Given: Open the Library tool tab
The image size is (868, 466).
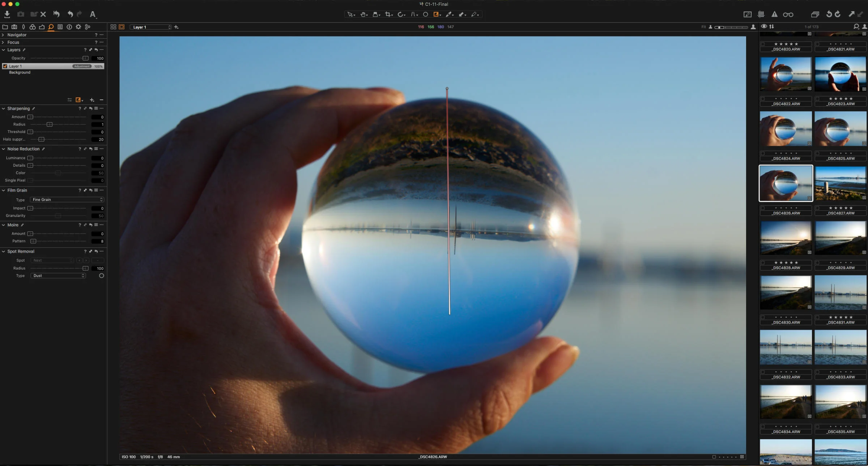Looking at the screenshot, I should point(5,27).
